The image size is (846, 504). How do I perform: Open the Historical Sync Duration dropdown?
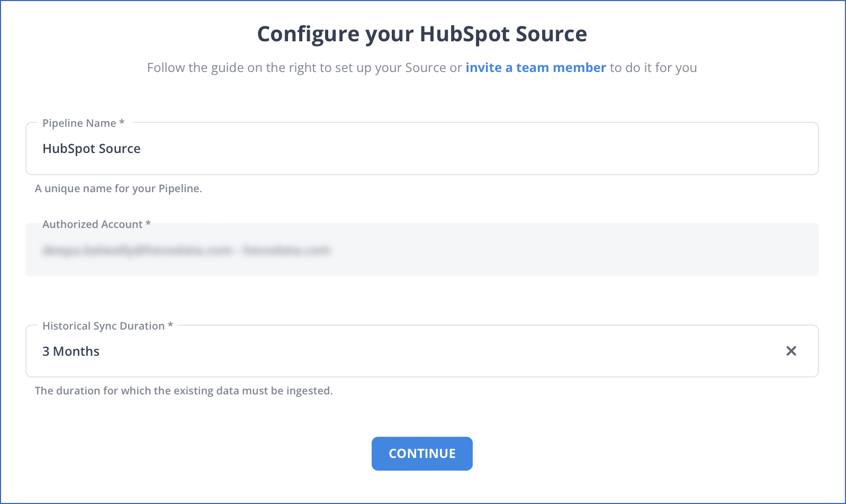point(422,351)
